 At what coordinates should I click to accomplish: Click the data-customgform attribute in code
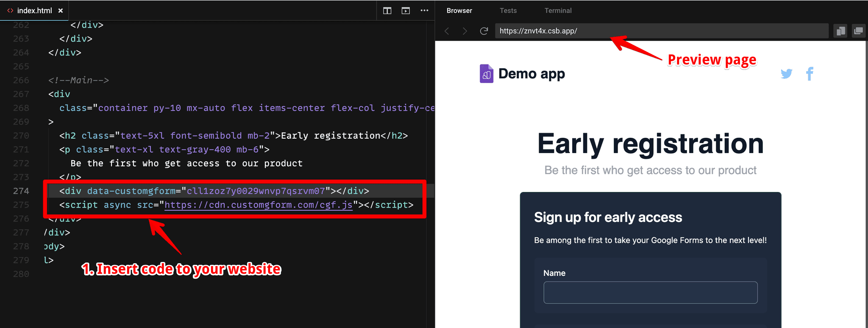[x=131, y=191]
